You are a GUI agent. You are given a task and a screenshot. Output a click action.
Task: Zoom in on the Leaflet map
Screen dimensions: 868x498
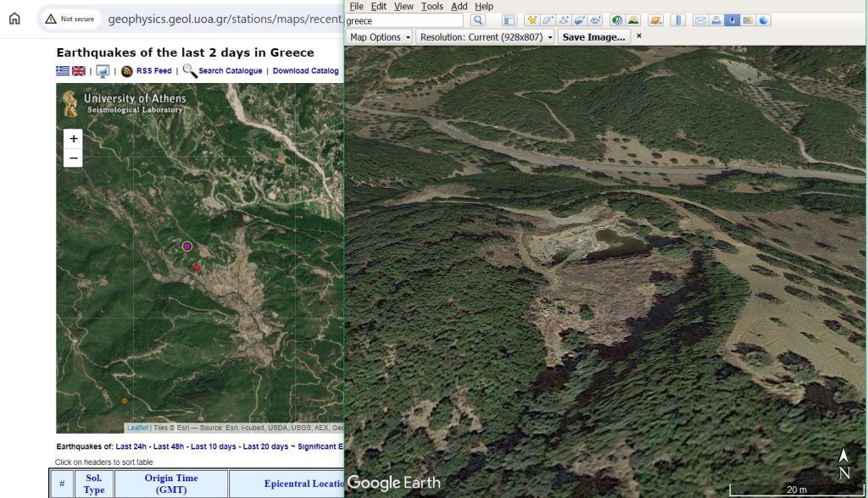pos(74,139)
